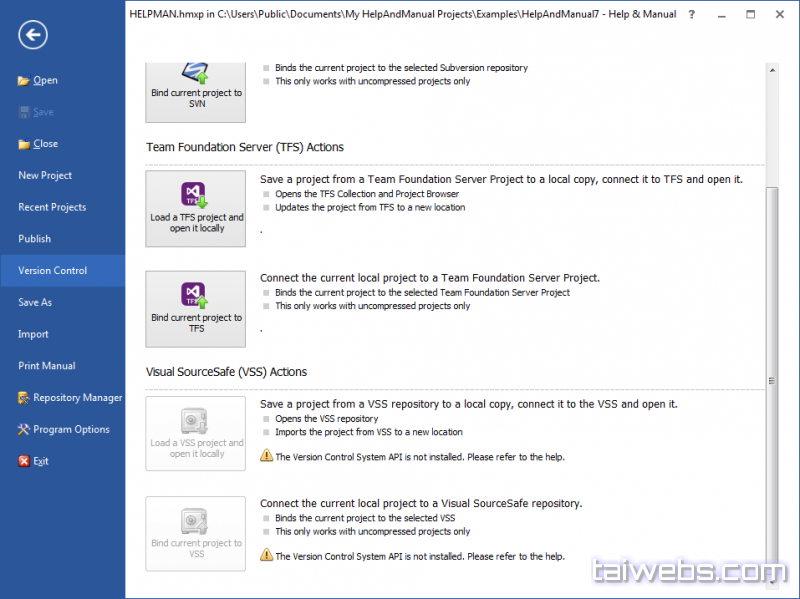Click the Bind current project to TFS icon

pyautogui.click(x=195, y=295)
